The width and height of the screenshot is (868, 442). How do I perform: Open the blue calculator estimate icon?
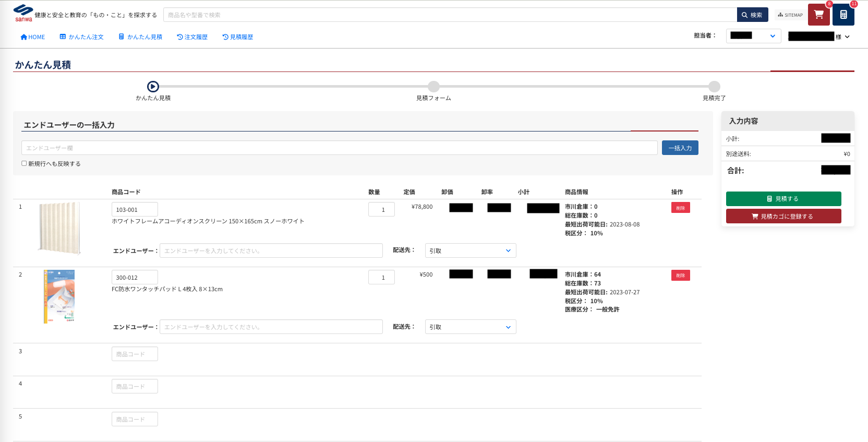(843, 15)
